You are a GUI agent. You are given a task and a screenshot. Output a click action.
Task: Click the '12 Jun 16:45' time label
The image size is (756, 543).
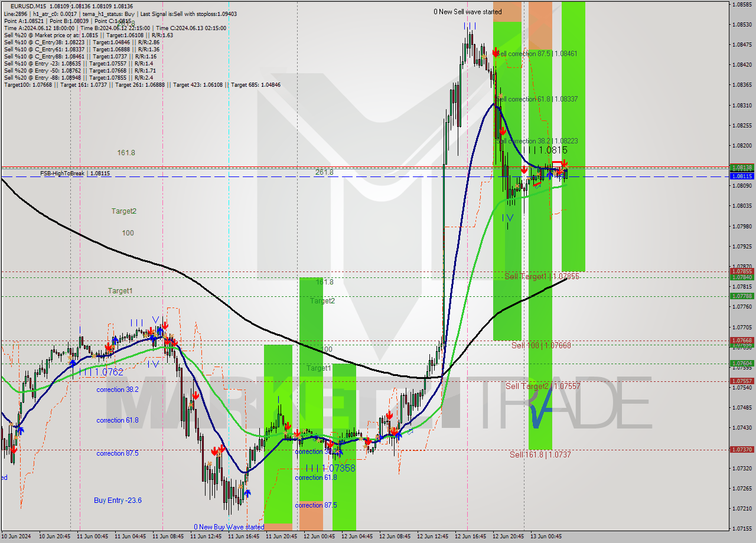pos(470,537)
